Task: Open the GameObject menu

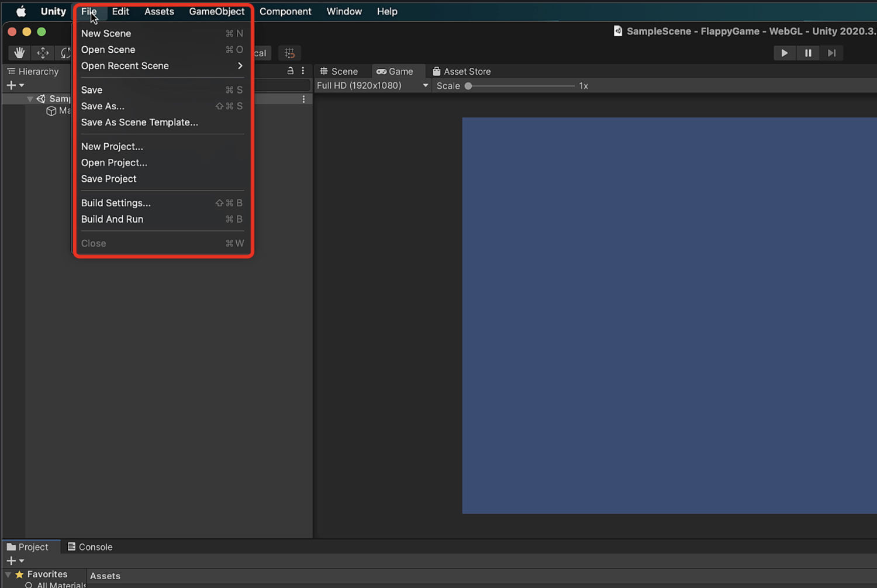Action: tap(216, 11)
